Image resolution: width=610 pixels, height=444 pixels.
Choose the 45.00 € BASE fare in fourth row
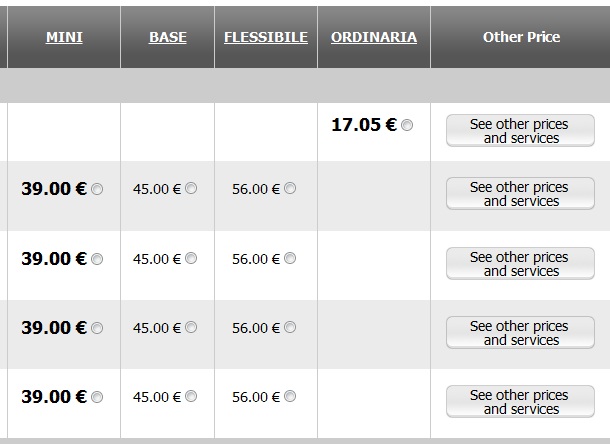191,327
